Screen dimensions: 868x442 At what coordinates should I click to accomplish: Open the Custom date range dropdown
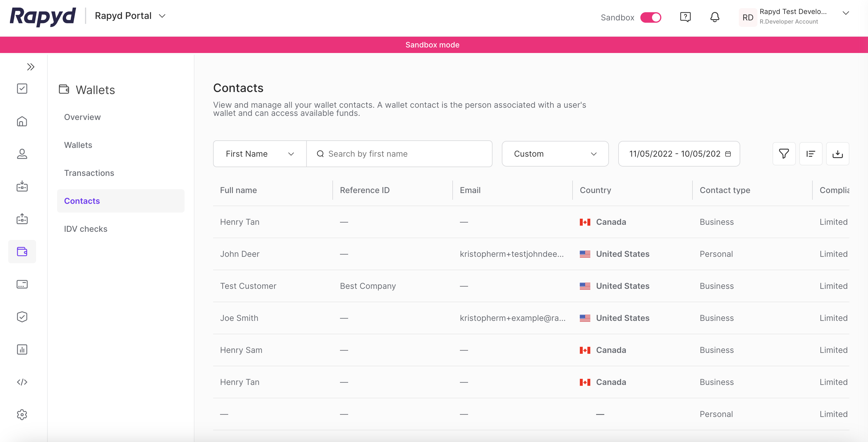pyautogui.click(x=555, y=154)
